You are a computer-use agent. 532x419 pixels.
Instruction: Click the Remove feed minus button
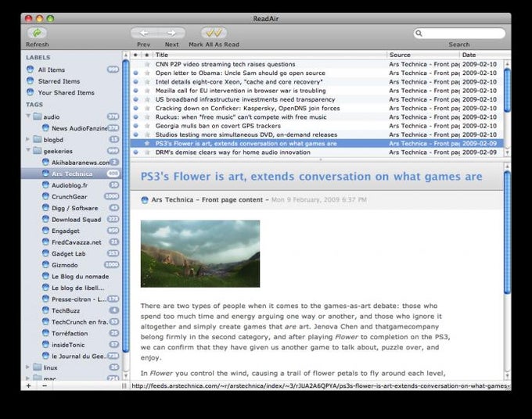(45, 385)
